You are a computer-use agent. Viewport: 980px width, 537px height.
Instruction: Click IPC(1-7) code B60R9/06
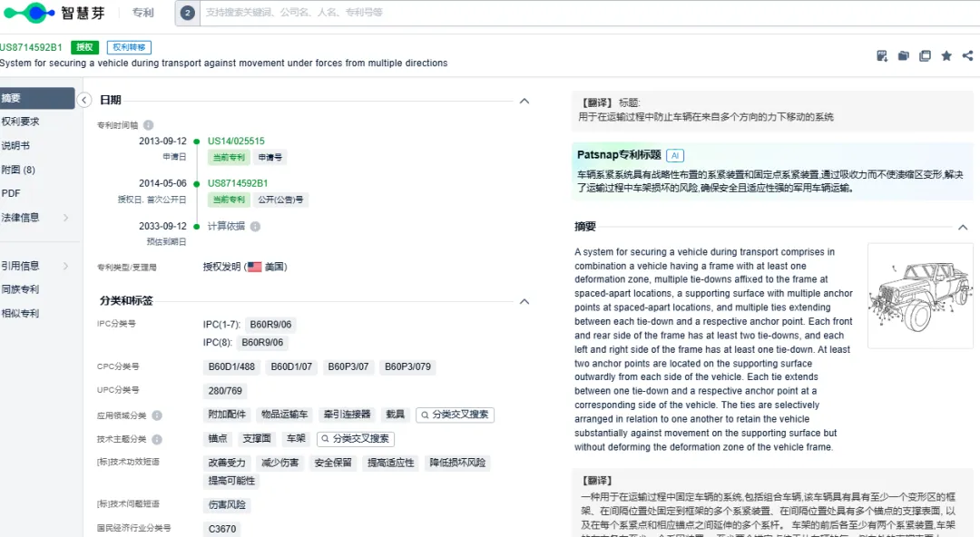pyautogui.click(x=270, y=325)
